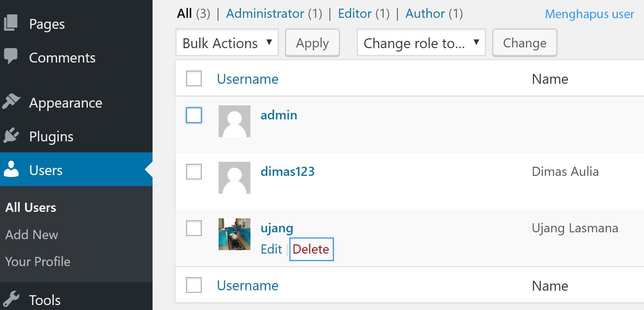Go to Your Profile submenu item

[38, 261]
